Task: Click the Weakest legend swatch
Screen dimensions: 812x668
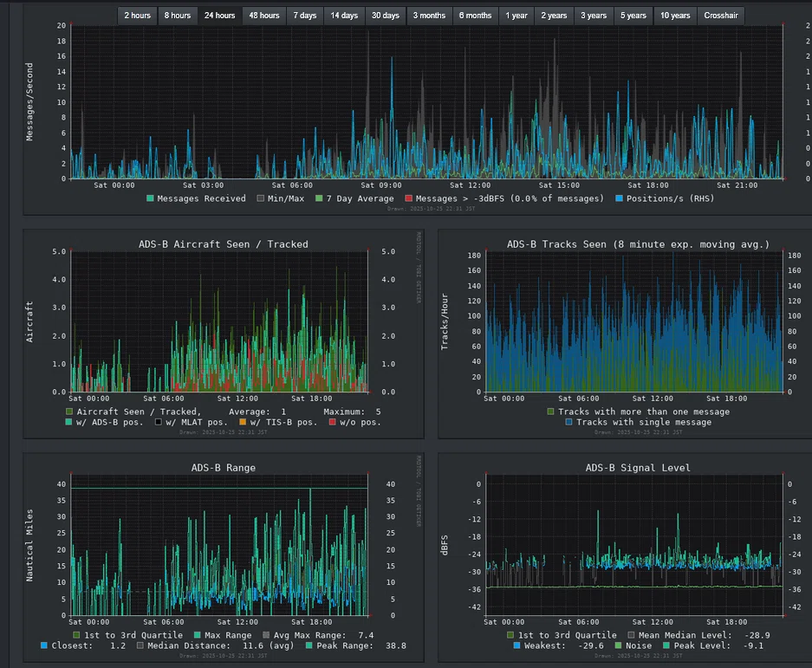Action: coord(516,645)
